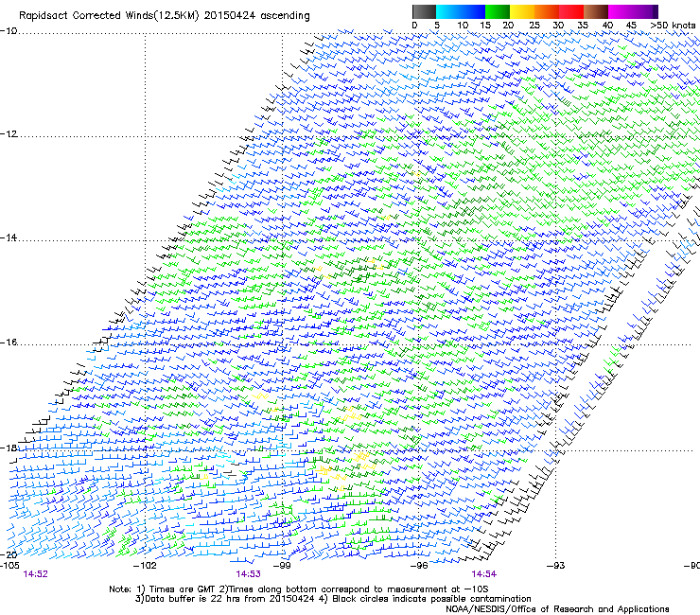Click the longitude label '-96'
Image resolution: width=700 pixels, height=615 pixels.
[419, 566]
